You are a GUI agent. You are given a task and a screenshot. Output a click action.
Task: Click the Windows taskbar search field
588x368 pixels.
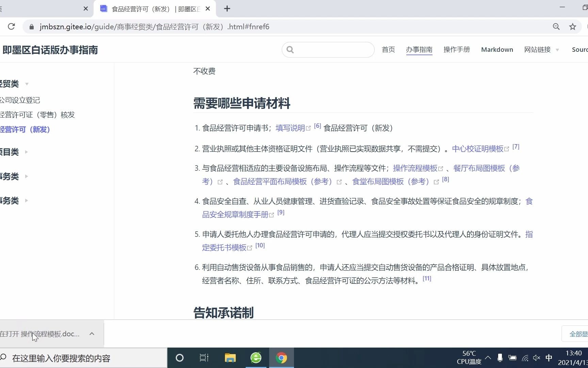pos(61,358)
